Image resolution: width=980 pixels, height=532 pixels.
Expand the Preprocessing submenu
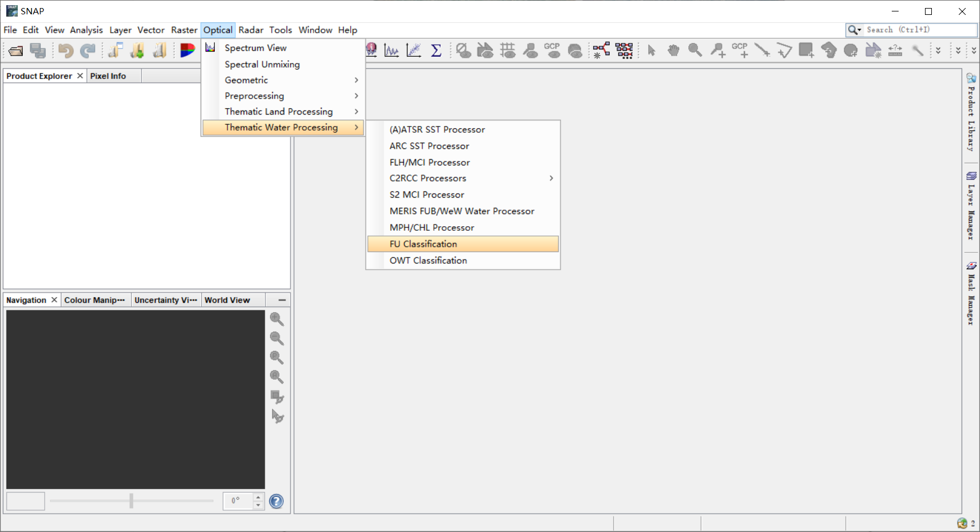(x=283, y=96)
